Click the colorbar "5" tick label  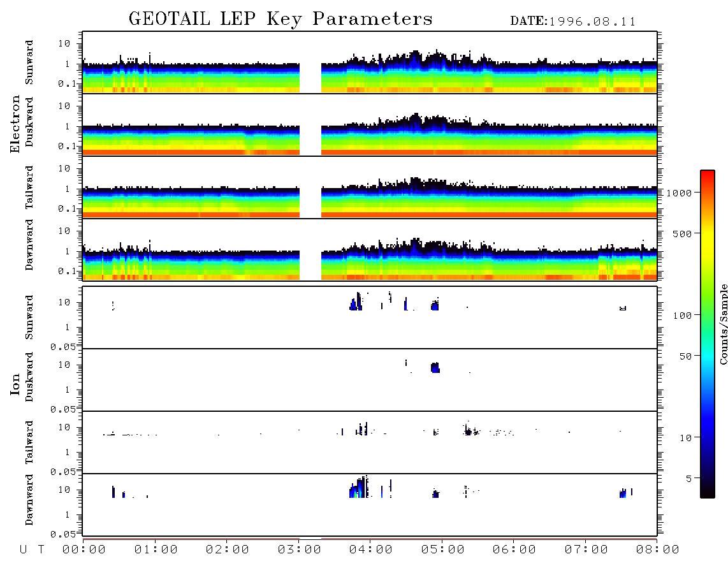689,479
